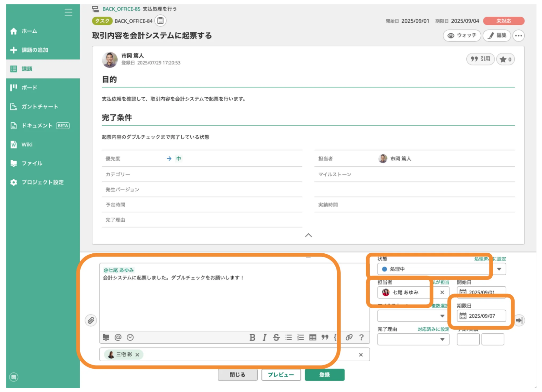The height and width of the screenshot is (392, 542).
Task: Click the parent issue BACK_OFFICE-85 link
Action: pyautogui.click(x=121, y=9)
